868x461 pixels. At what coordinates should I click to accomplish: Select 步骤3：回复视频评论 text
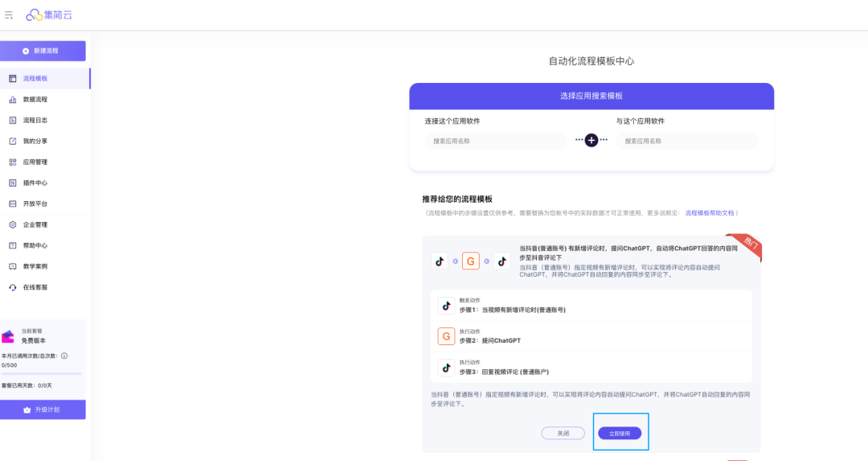(504, 372)
